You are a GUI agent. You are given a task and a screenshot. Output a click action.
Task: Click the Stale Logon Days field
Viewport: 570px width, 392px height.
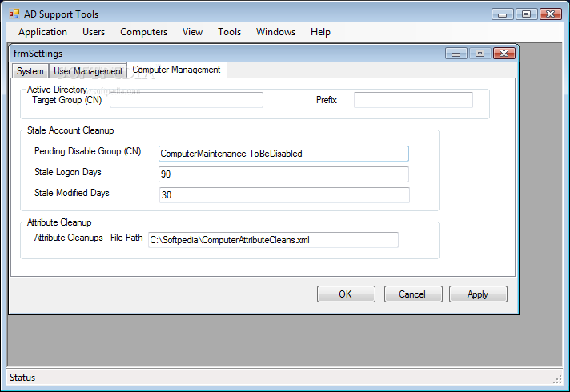[283, 174]
